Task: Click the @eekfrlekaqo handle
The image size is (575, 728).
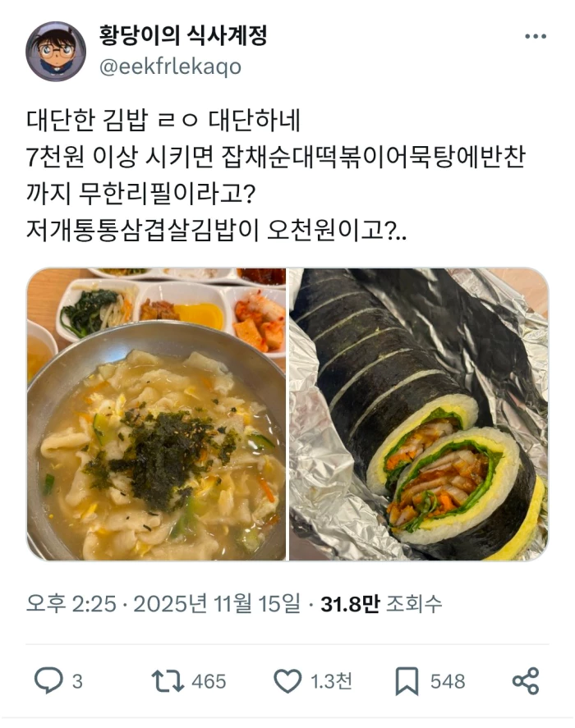Action: click(170, 67)
